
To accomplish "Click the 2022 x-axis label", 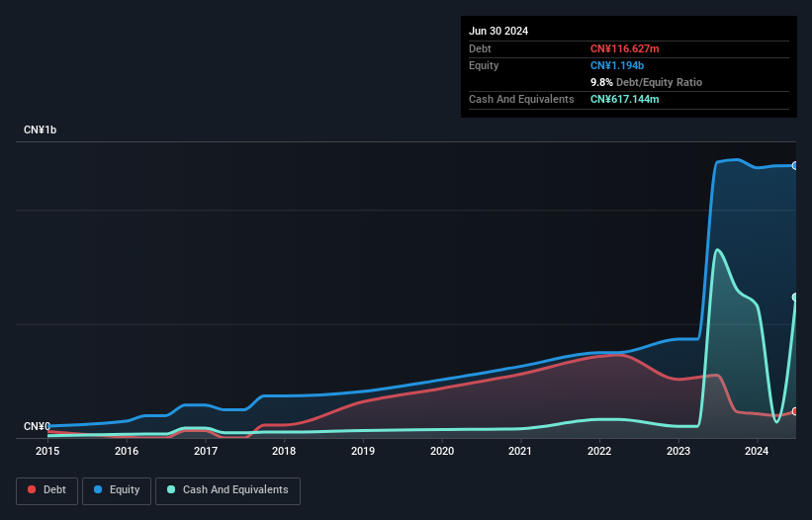I will [x=599, y=451].
